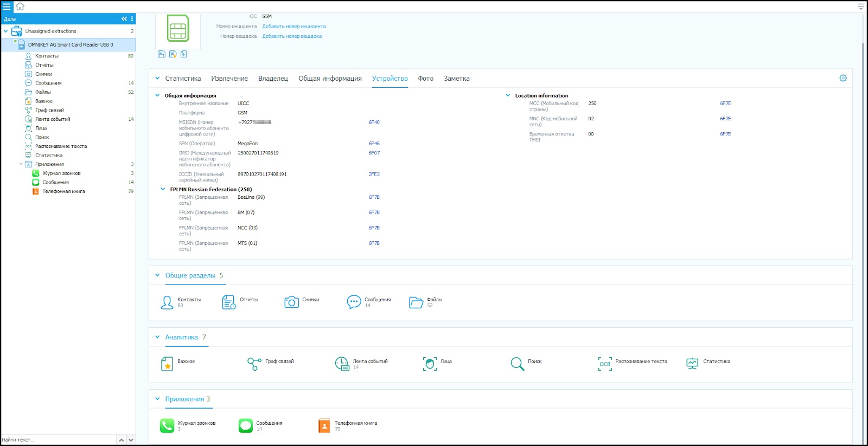Collapse Location information group
This screenshot has width=868, height=446.
click(x=508, y=95)
